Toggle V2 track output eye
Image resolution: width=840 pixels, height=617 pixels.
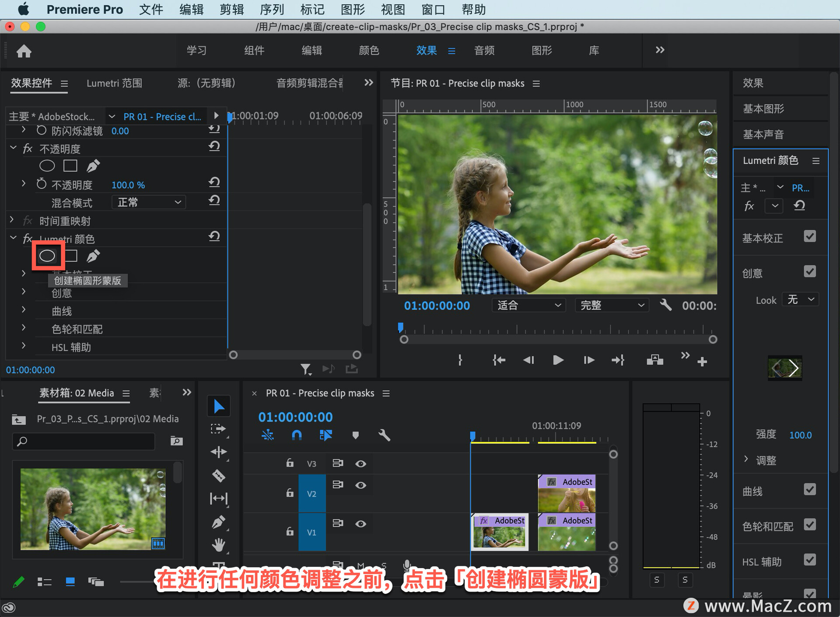click(x=360, y=485)
